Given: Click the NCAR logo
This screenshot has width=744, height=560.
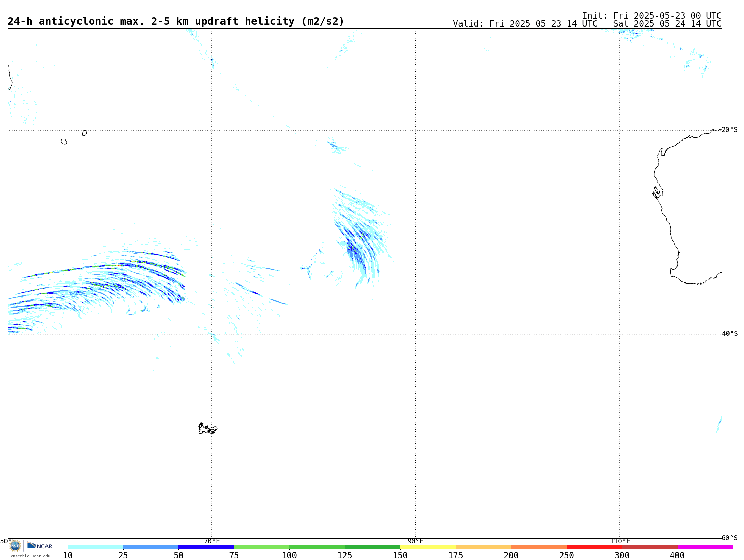Looking at the screenshot, I should coord(40,546).
